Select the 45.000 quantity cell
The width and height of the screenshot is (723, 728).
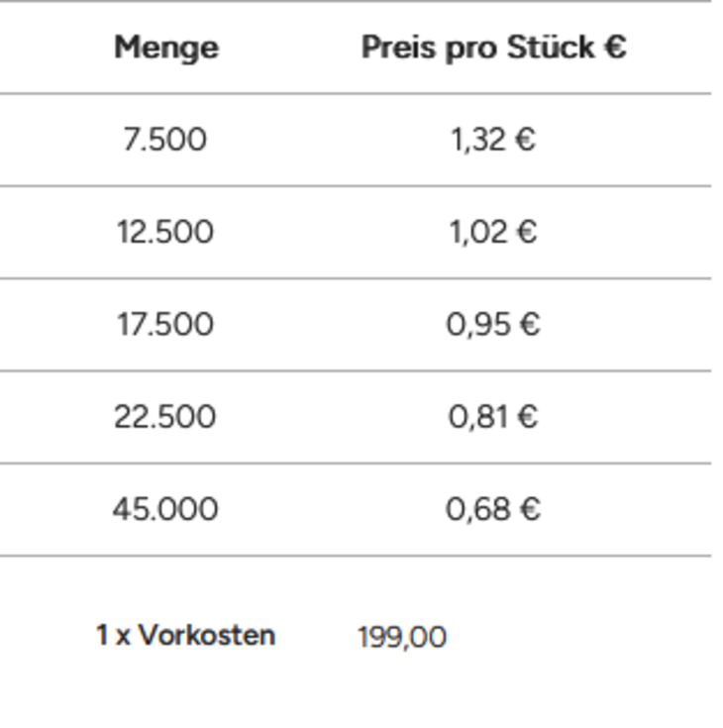[x=164, y=509]
